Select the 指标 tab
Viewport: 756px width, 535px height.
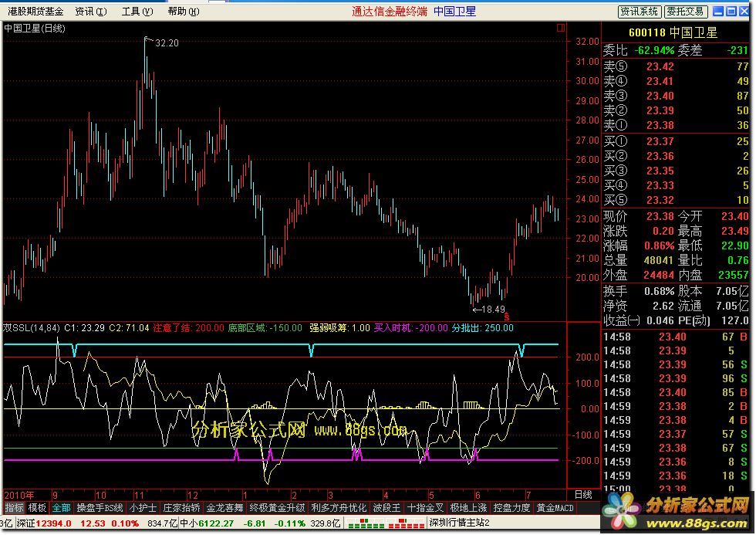[x=14, y=507]
